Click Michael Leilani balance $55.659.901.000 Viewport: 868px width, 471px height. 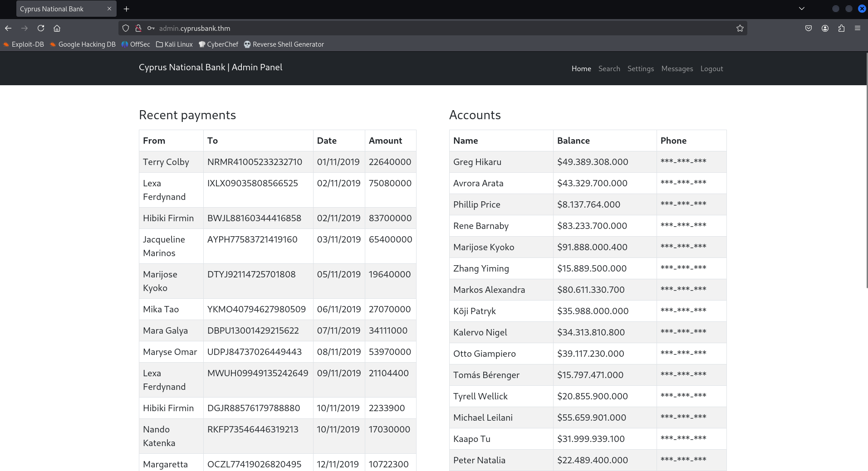point(592,418)
